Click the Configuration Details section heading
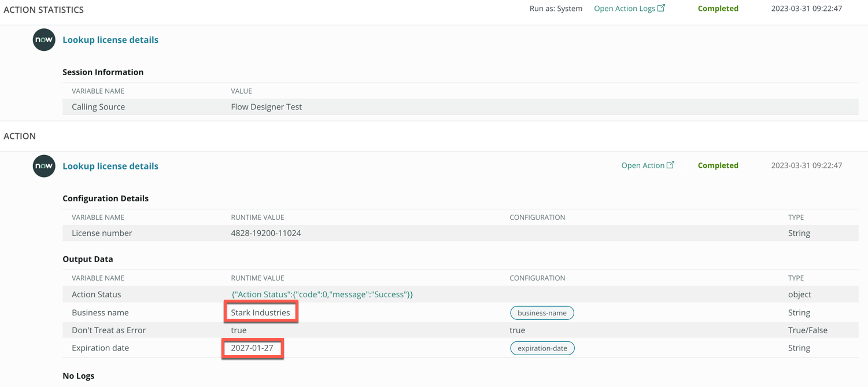The image size is (868, 387). (105, 198)
